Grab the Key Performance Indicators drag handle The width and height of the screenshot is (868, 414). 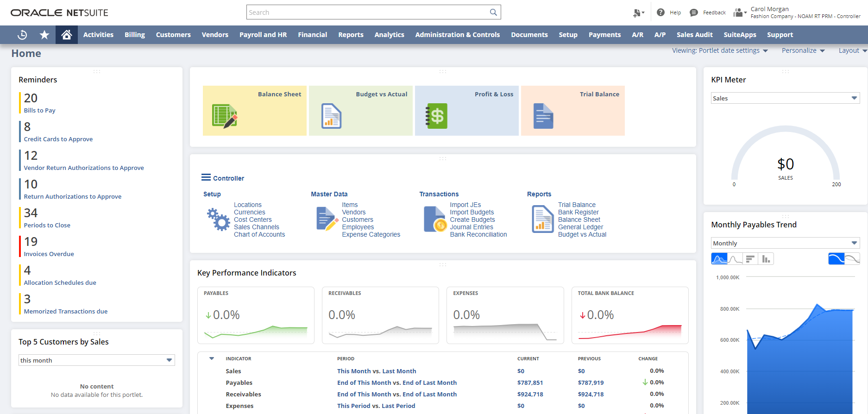pos(443,264)
